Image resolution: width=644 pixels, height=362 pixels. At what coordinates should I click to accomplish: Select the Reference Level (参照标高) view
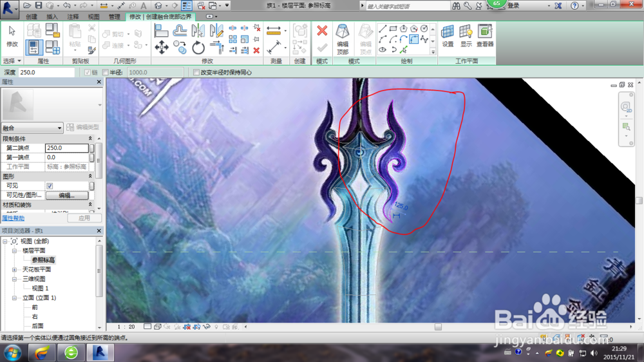tap(43, 260)
